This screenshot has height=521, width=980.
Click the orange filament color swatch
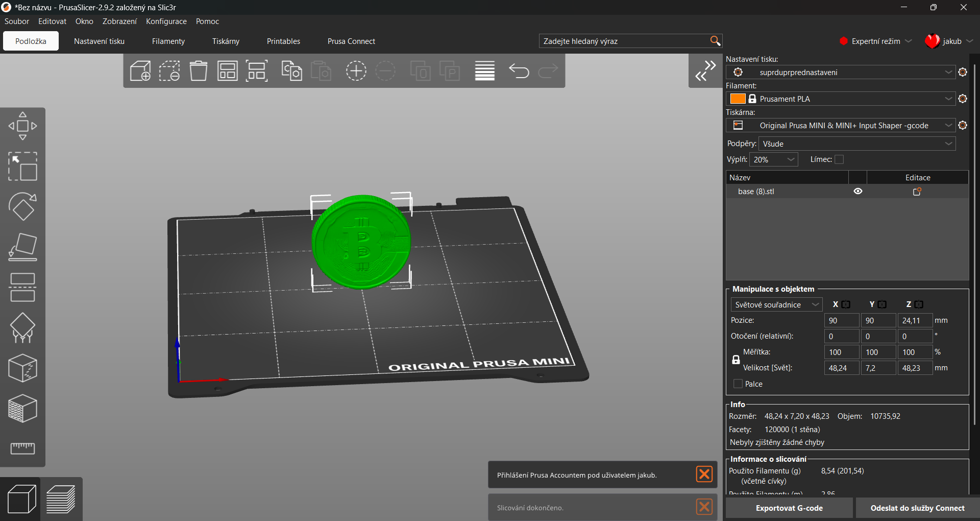coord(738,99)
